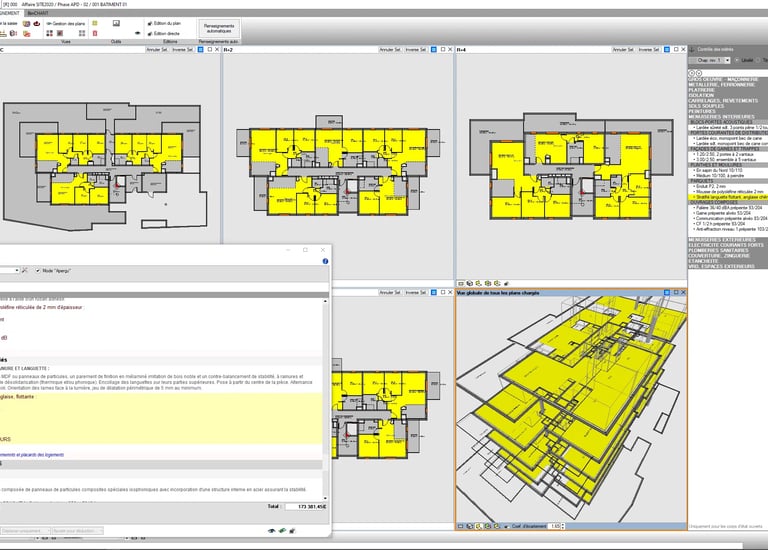Select the COUVERTURE, ZINGUERIE chapter
Screen dimensions: 768x550
click(728, 256)
